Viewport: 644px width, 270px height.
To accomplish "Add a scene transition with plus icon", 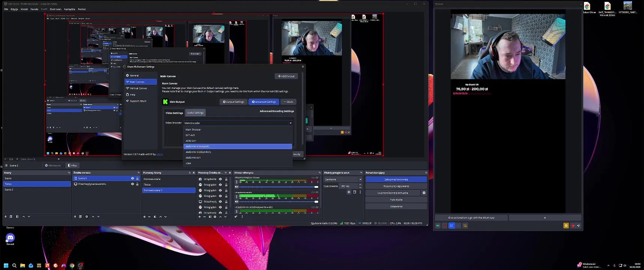I will tap(349, 192).
